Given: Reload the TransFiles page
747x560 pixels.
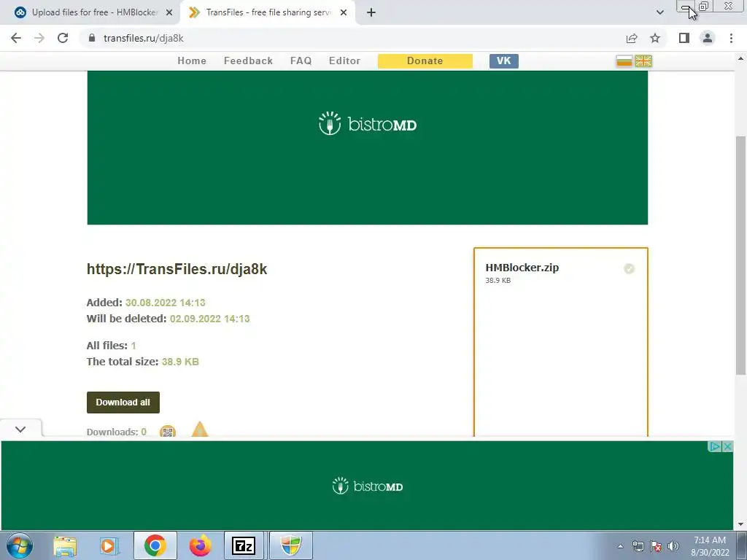Looking at the screenshot, I should [x=63, y=38].
